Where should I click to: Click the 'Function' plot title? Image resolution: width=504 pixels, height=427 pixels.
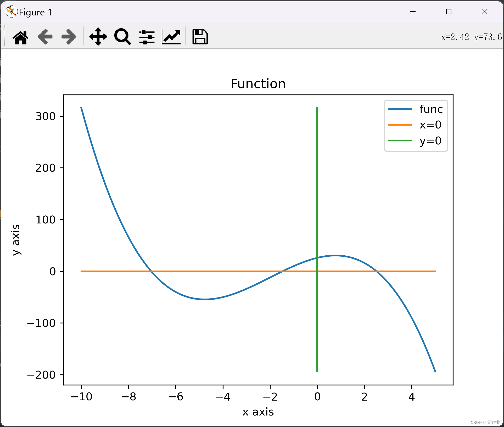tap(258, 84)
